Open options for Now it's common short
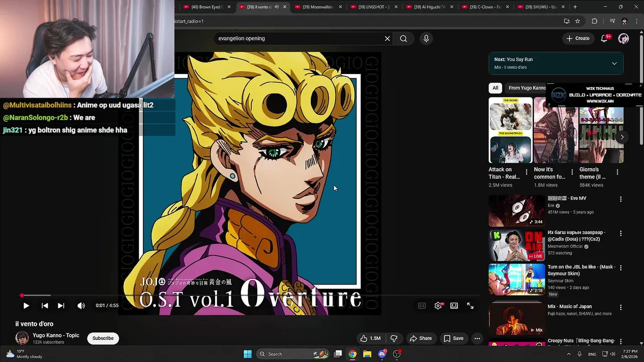This screenshot has width=644, height=362. click(x=572, y=172)
